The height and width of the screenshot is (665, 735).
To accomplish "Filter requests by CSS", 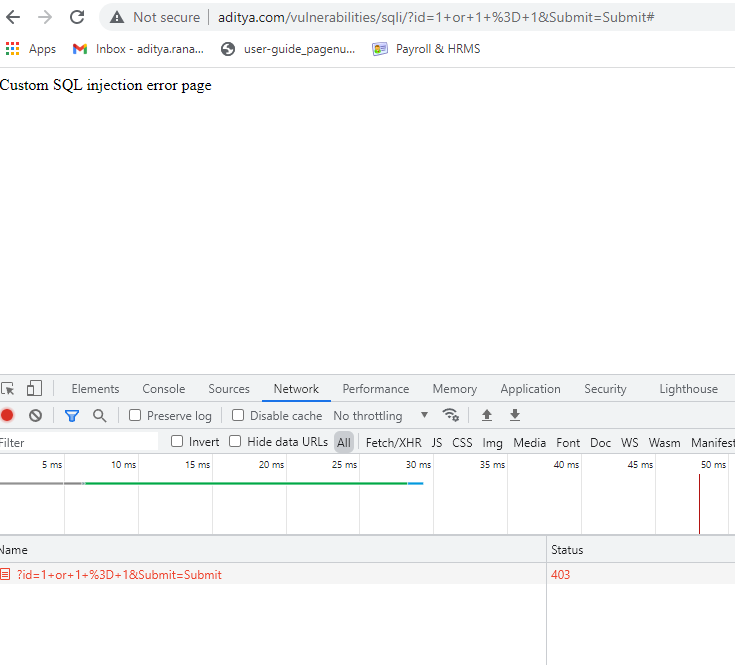I will click(462, 442).
